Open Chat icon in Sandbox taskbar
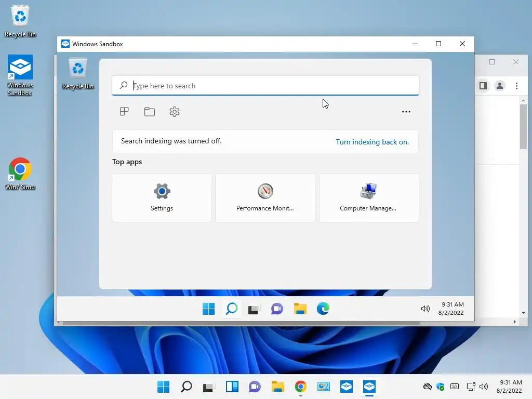Viewport: 532px width, 399px height. [x=277, y=309]
